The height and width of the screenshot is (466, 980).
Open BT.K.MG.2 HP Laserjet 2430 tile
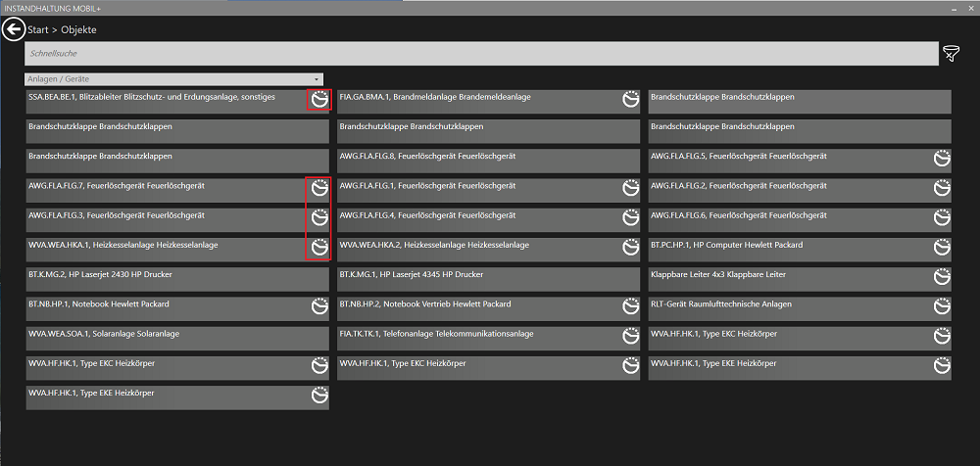click(167, 278)
